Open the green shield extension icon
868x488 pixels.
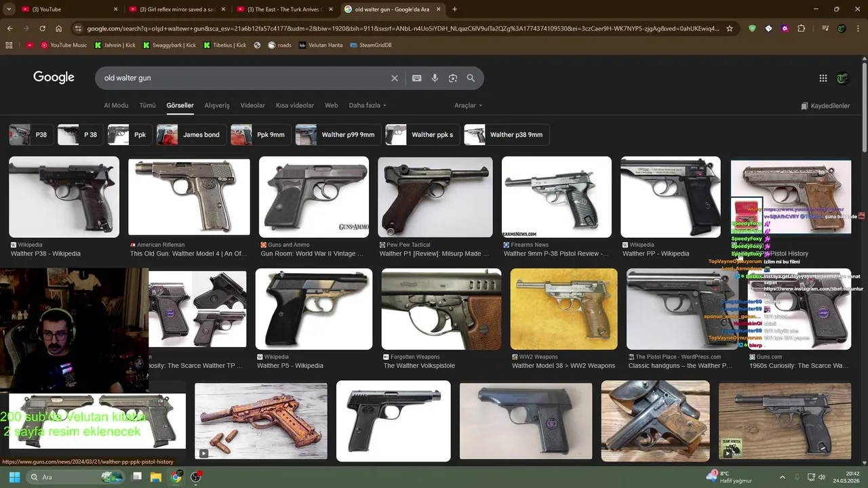point(752,28)
